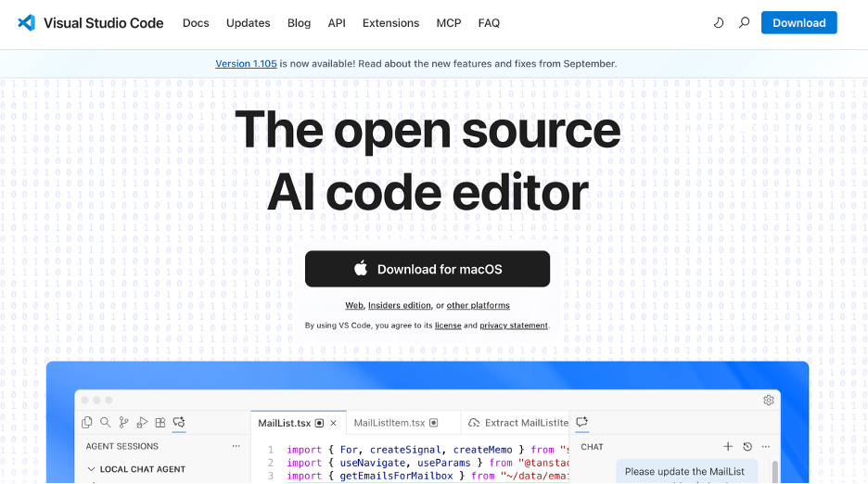This screenshot has height=484, width=868.
Task: Click the chat panel scrollbar
Action: pyautogui.click(x=774, y=471)
